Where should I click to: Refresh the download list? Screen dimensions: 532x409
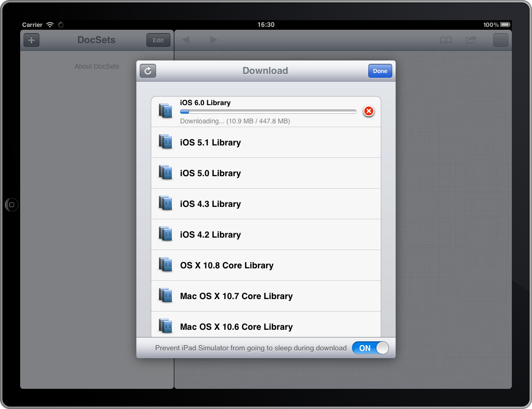pyautogui.click(x=148, y=71)
